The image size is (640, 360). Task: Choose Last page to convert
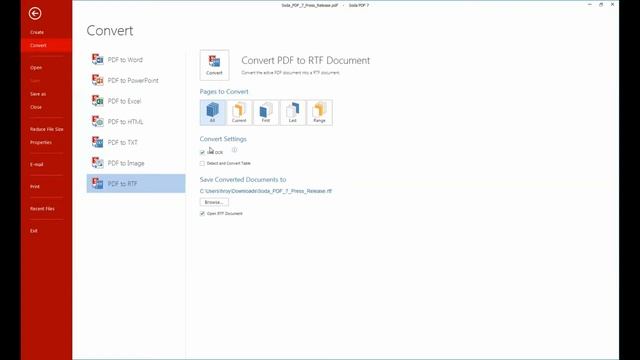click(x=293, y=112)
